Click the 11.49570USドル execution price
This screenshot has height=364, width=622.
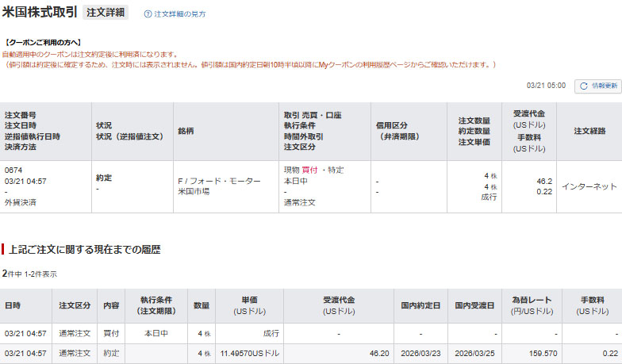249,354
